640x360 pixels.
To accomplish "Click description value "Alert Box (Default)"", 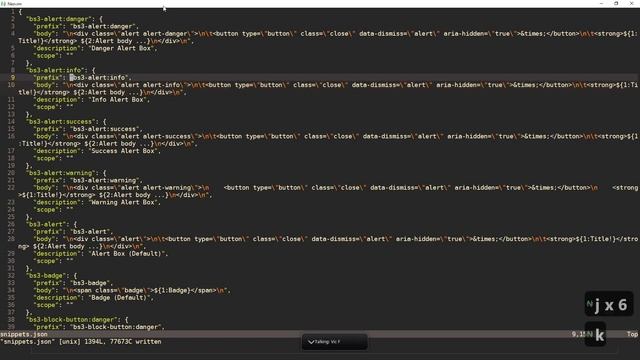I will 128,254.
